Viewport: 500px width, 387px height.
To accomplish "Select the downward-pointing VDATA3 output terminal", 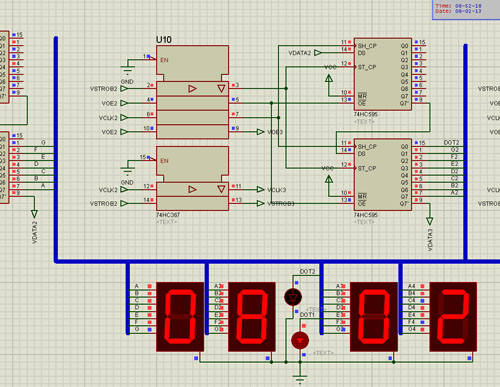I will (x=430, y=221).
